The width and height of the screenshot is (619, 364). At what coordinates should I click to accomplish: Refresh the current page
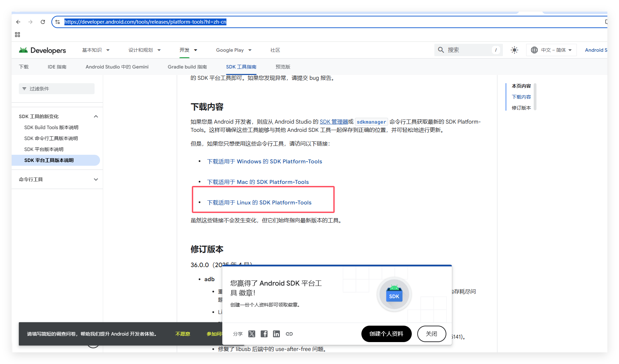click(x=42, y=22)
